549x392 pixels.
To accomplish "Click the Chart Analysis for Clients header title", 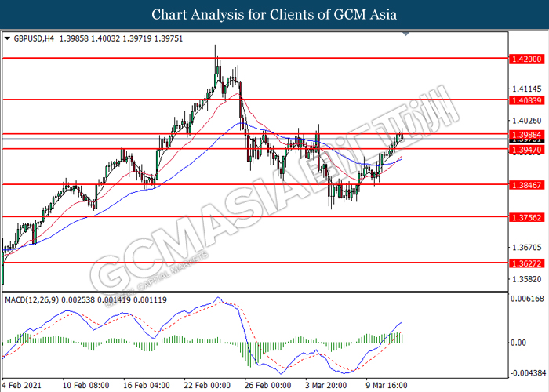I will coord(274,15).
